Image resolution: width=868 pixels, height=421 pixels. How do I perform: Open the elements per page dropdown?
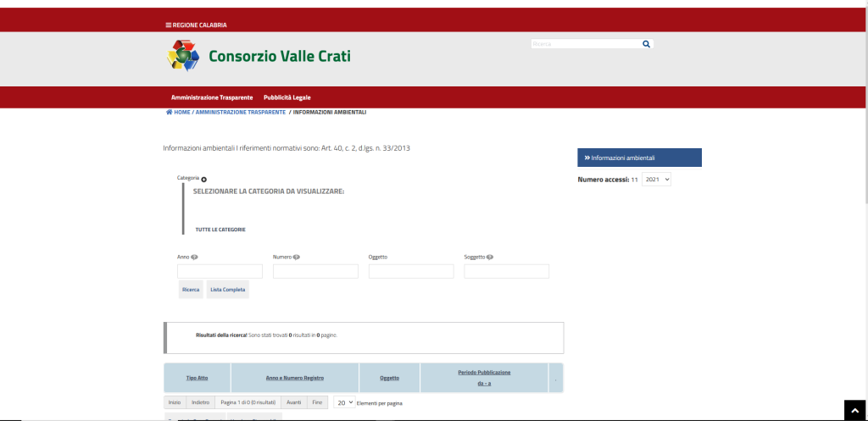[344, 402]
